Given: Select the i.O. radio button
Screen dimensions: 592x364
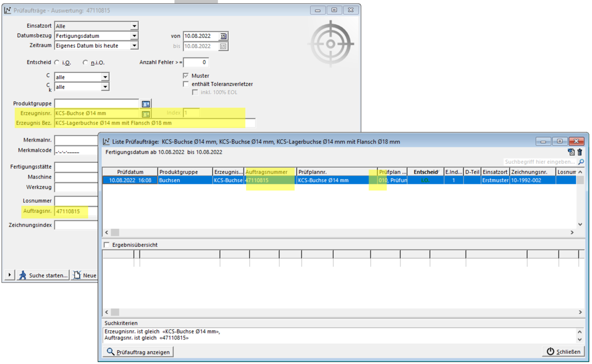Looking at the screenshot, I should (57, 62).
